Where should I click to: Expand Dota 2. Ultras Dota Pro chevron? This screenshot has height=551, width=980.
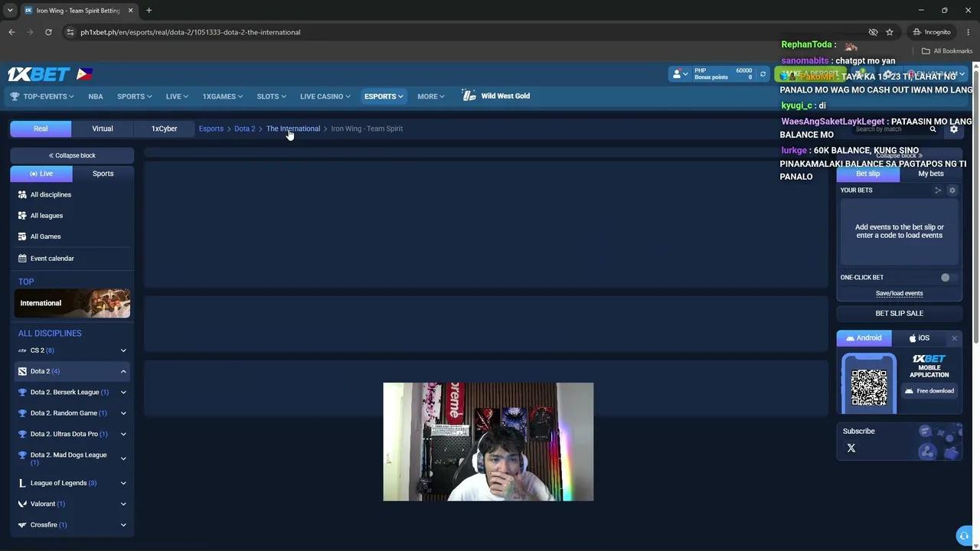tap(123, 434)
